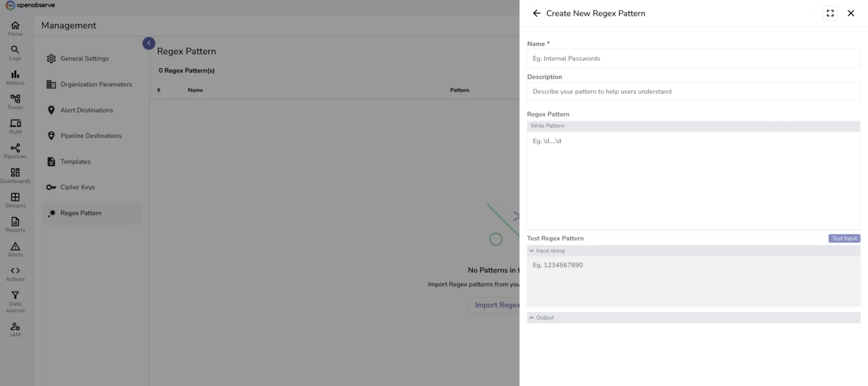Click into the Name input field

(693, 59)
